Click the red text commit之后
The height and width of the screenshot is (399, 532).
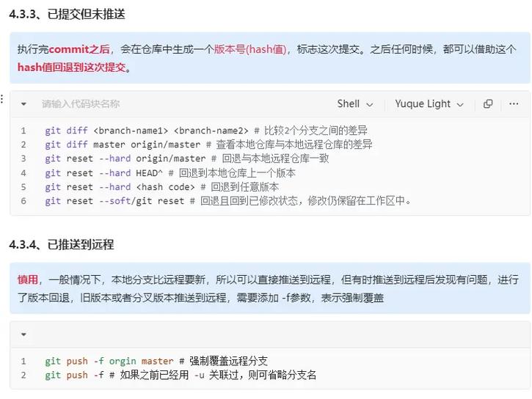coord(79,49)
